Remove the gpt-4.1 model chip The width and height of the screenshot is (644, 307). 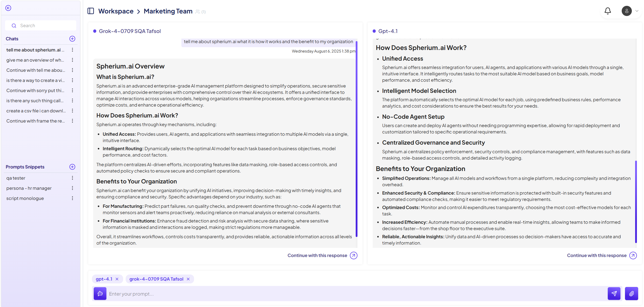pos(117,279)
